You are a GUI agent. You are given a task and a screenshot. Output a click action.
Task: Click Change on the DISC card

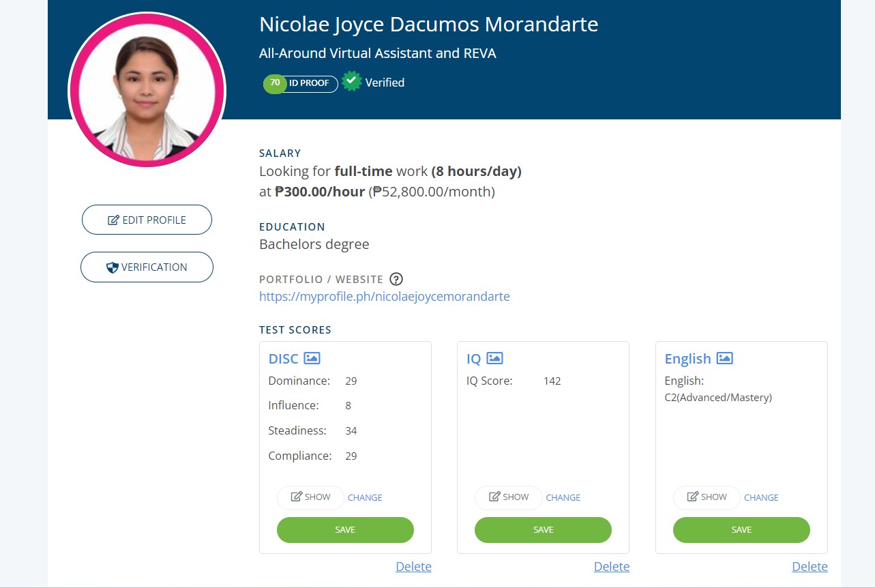point(365,497)
